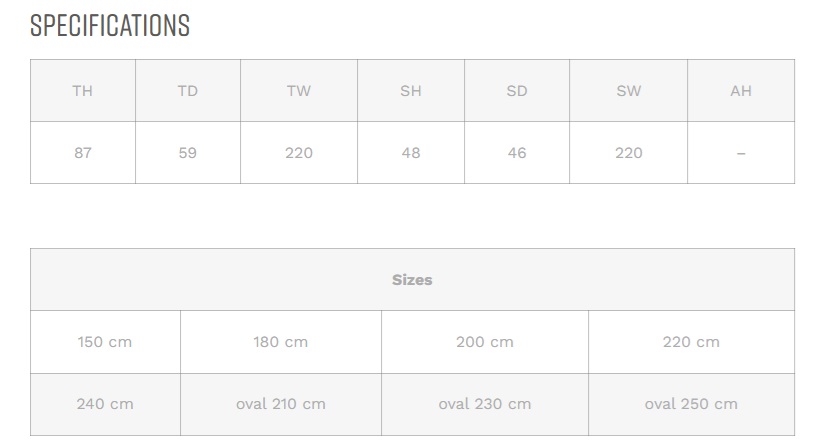
Task: Select the AH column header
Action: tap(741, 91)
